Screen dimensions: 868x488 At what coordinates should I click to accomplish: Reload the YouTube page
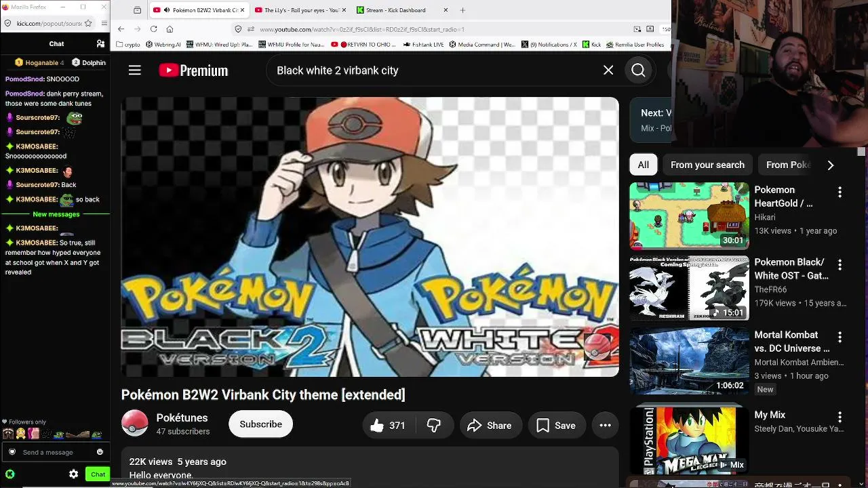pos(154,29)
